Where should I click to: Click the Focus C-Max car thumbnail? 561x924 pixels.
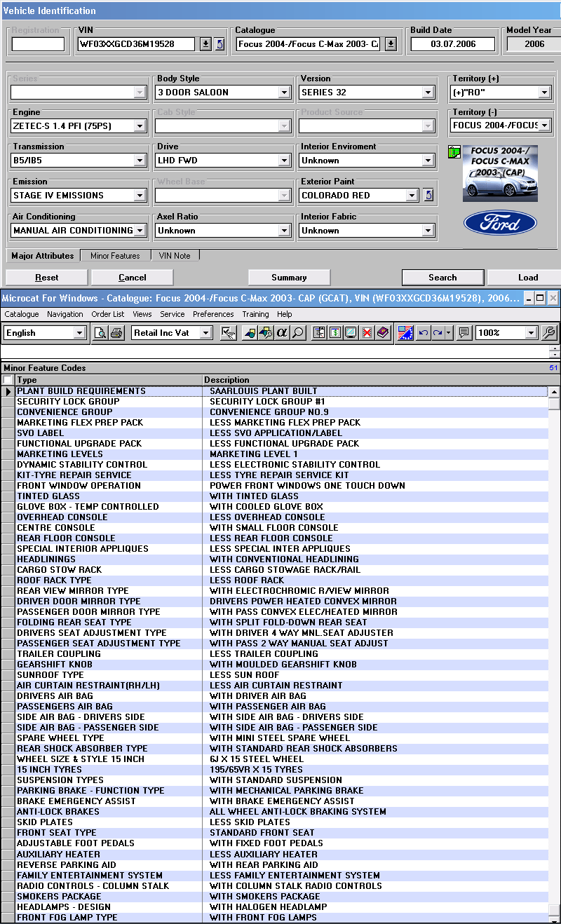click(500, 173)
